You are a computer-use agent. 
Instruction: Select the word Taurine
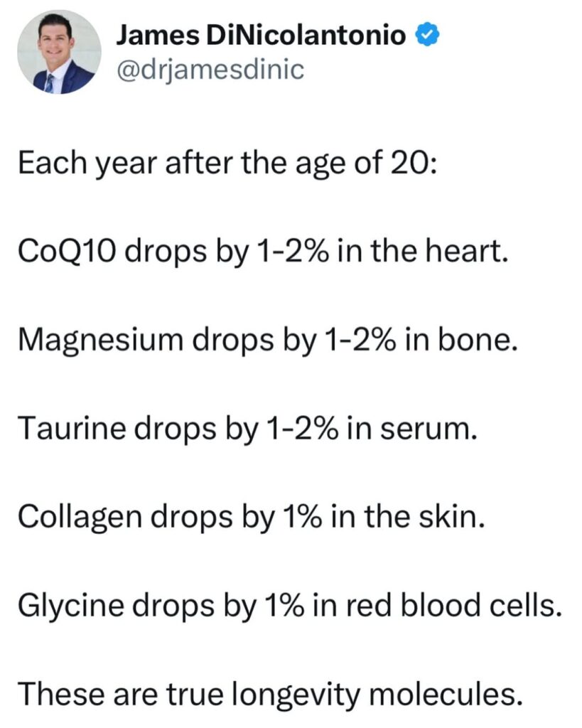coord(72,429)
